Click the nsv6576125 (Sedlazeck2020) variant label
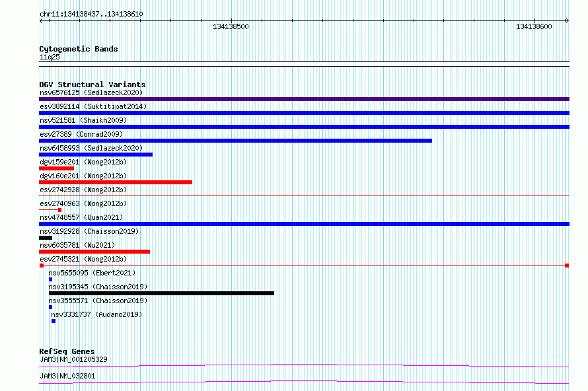Image resolution: width=588 pixels, height=391 pixels. (x=91, y=92)
